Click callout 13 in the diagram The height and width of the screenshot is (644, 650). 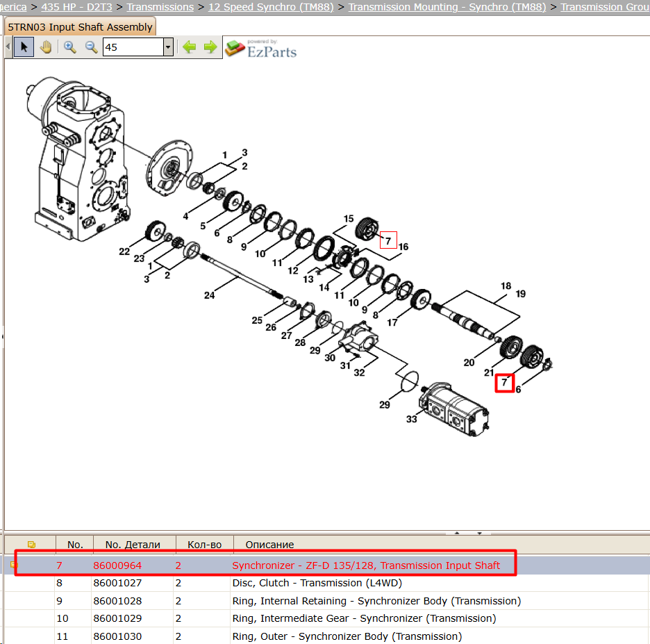308,279
